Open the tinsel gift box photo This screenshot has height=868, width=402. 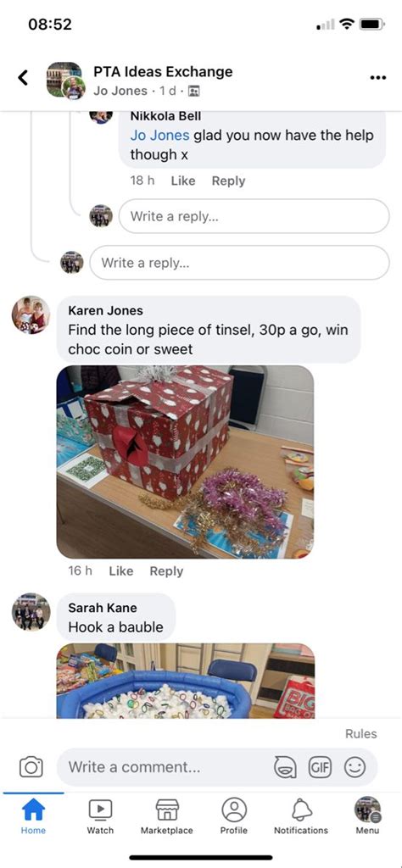coord(185,462)
